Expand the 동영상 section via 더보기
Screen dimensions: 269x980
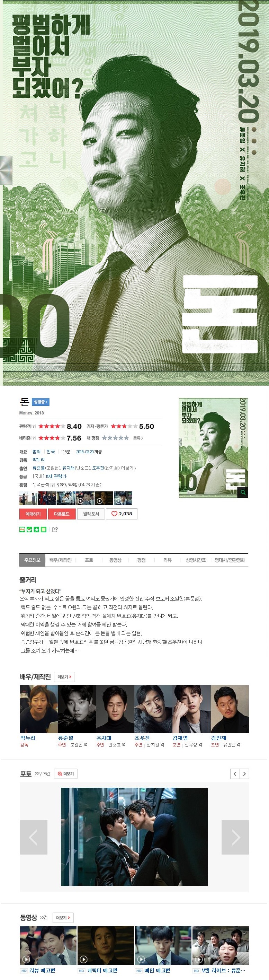[63, 918]
